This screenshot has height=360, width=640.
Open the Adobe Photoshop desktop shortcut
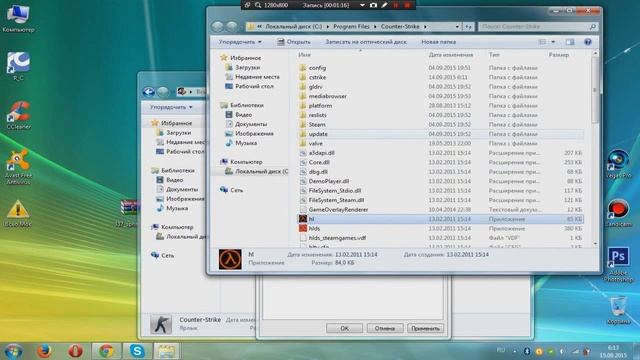click(x=618, y=264)
